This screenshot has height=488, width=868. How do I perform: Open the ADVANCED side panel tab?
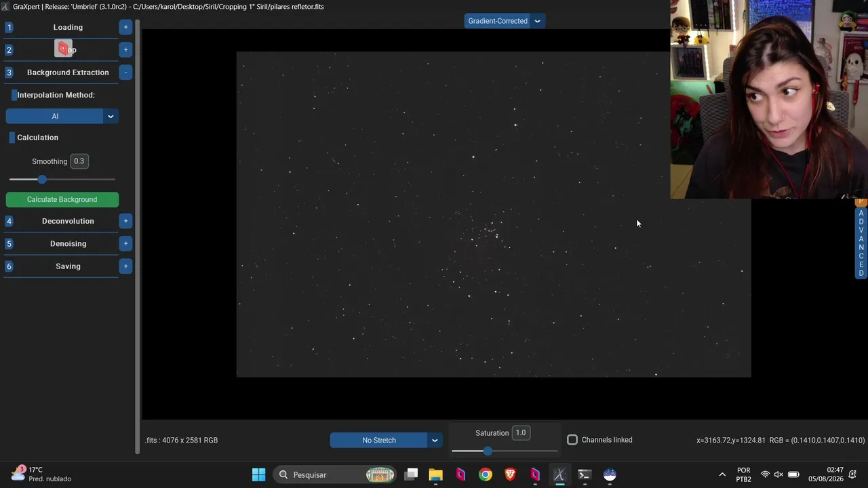tap(861, 243)
